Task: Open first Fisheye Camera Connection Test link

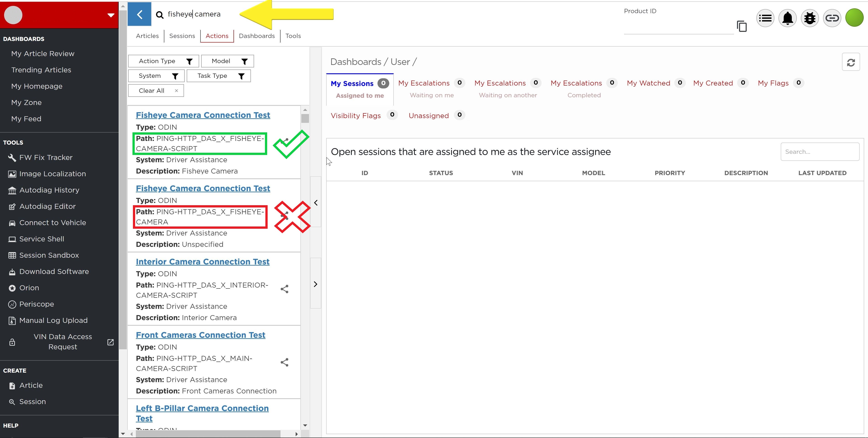Action: coord(203,115)
